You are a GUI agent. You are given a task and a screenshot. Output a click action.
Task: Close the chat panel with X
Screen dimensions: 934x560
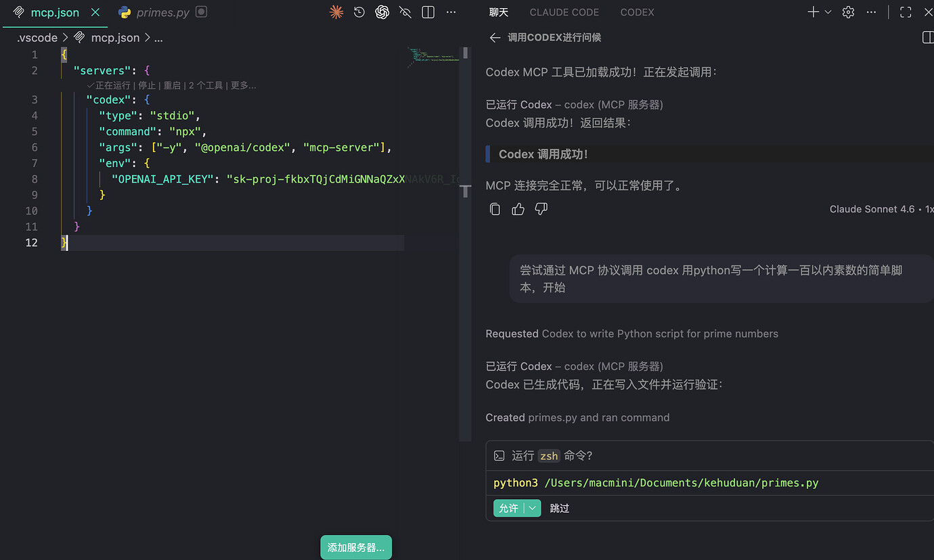click(928, 12)
